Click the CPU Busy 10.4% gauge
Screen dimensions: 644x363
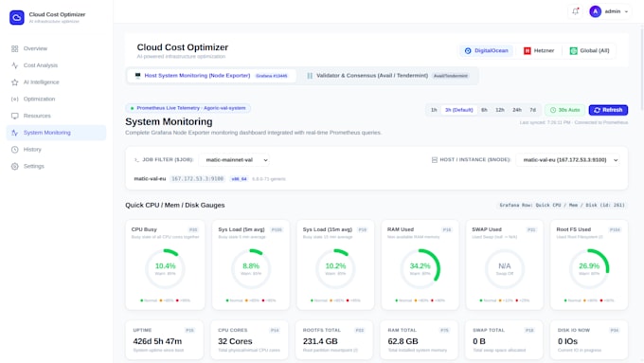(165, 269)
